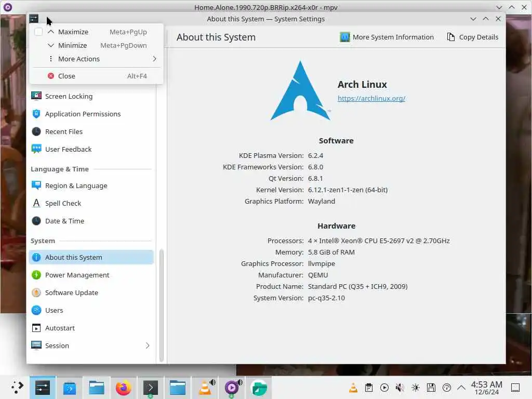
Task: Open the archlinux.org link
Action: click(371, 98)
